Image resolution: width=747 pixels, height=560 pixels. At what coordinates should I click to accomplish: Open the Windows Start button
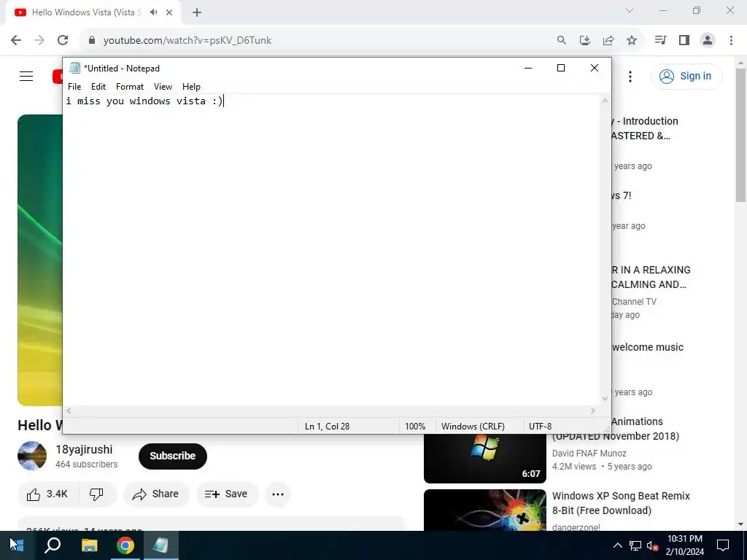point(17,545)
